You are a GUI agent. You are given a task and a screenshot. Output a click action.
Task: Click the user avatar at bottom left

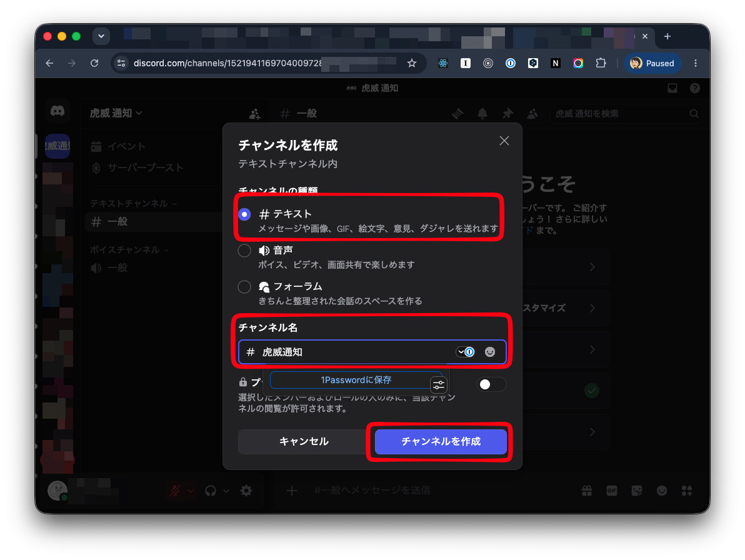coord(57,490)
